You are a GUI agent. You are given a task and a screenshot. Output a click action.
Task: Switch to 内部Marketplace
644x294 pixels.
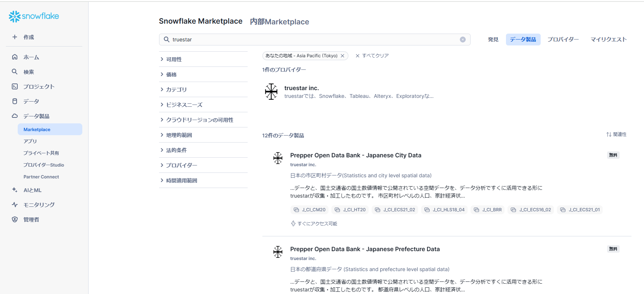279,22
